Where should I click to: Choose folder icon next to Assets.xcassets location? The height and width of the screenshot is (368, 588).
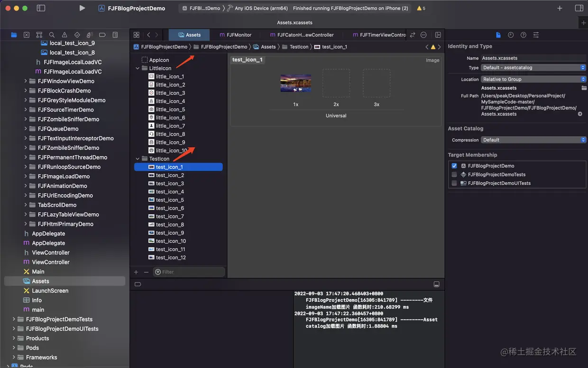tap(584, 88)
